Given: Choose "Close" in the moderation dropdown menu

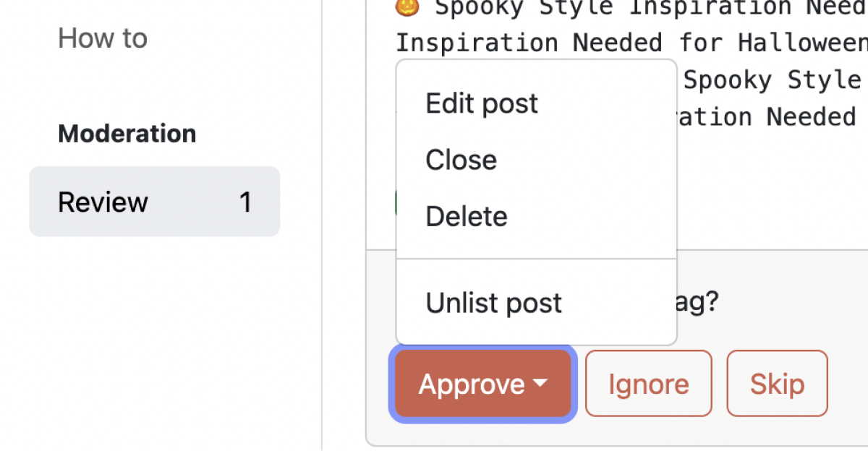Looking at the screenshot, I should (x=461, y=160).
